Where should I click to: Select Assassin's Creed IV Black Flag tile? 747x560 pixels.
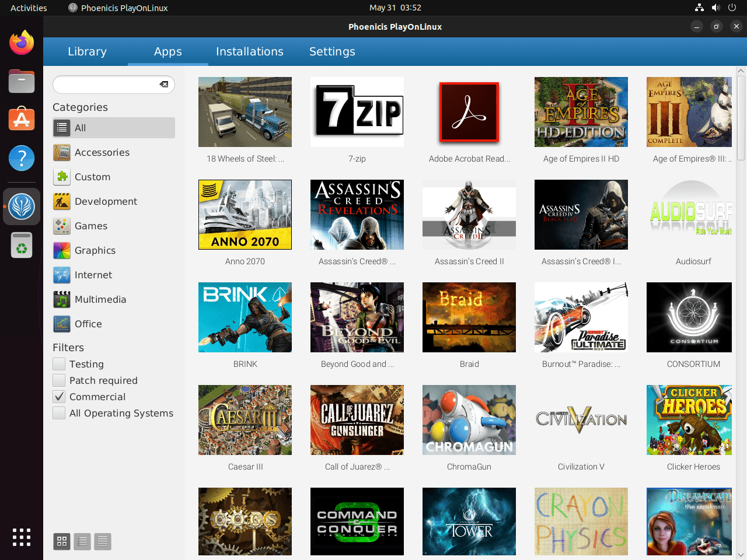[581, 215]
